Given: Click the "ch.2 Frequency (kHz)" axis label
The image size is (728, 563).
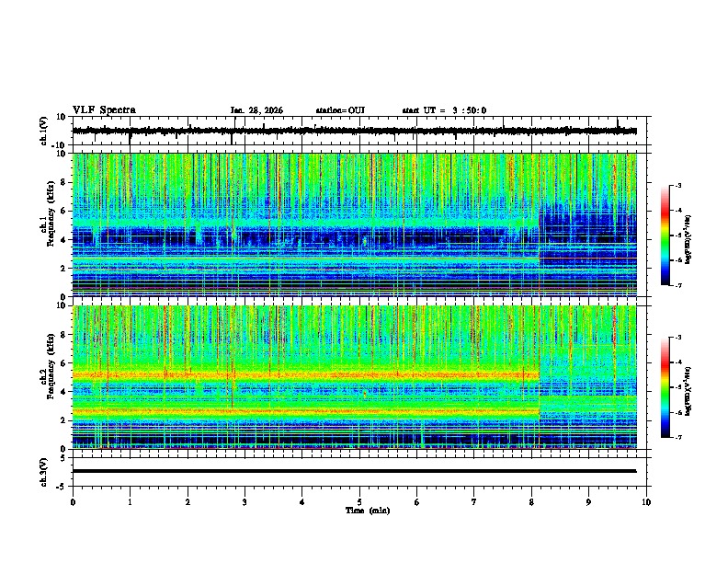Looking at the screenshot, I should [48, 365].
